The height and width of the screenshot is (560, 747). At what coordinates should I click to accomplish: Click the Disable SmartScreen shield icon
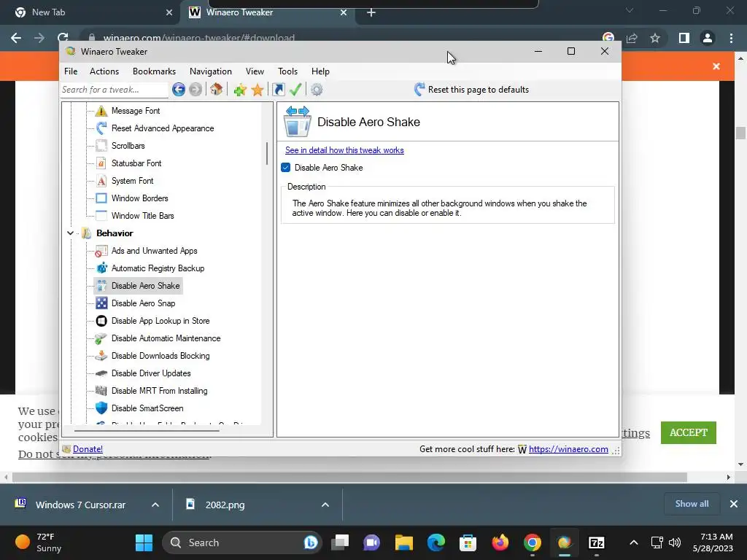tap(101, 408)
